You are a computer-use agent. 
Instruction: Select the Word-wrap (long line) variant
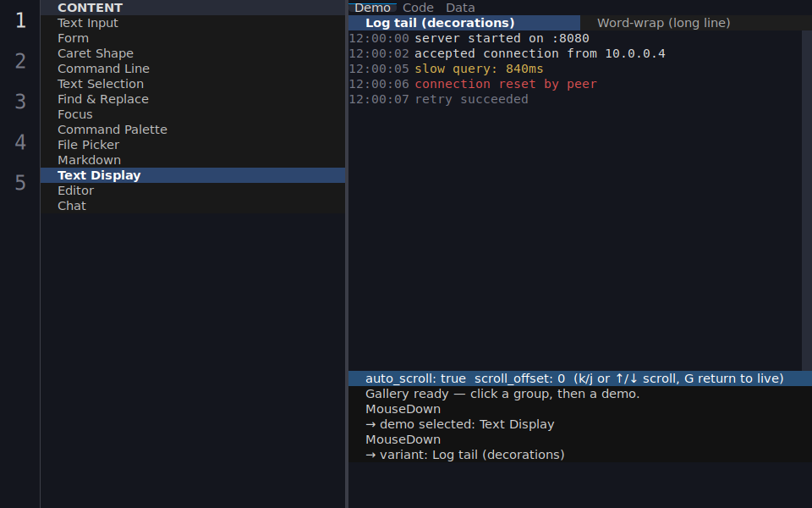click(x=696, y=23)
